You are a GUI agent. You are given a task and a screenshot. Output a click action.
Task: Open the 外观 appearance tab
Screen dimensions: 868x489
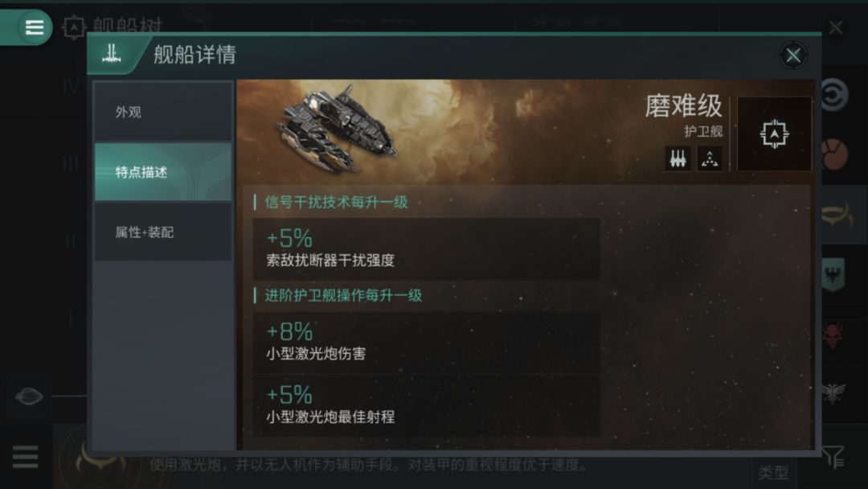(162, 112)
